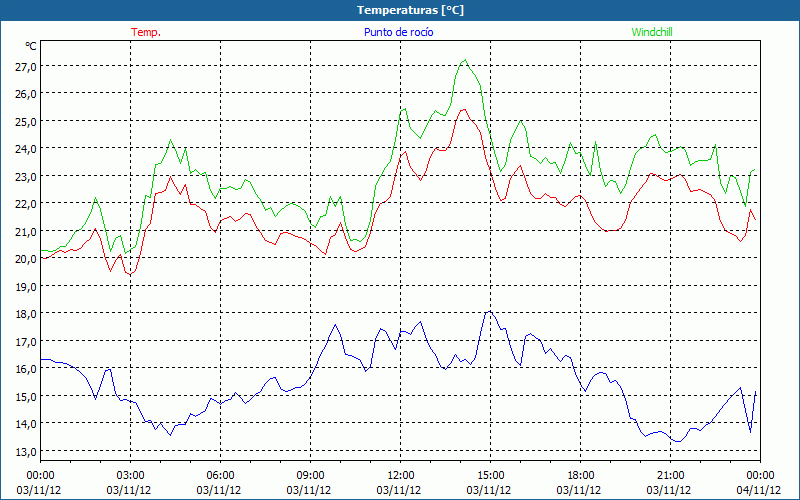Click the '20,0' y-axis value
The width and height of the screenshot is (800, 500).
coord(26,259)
